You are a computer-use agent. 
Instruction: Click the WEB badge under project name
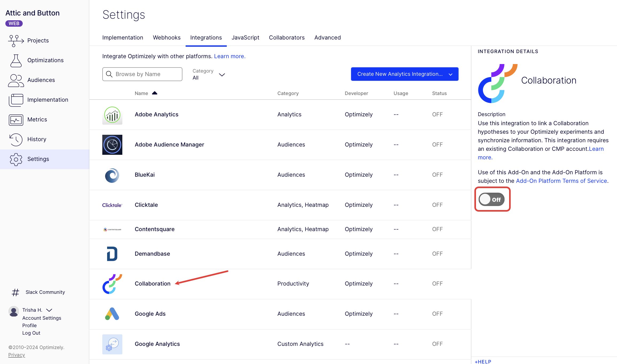tap(14, 23)
